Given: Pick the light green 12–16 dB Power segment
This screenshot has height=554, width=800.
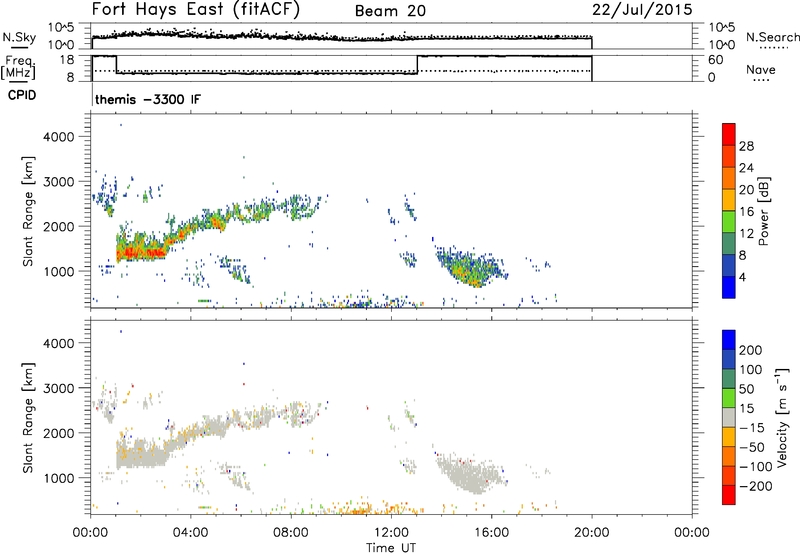Looking at the screenshot, I should point(729,221).
